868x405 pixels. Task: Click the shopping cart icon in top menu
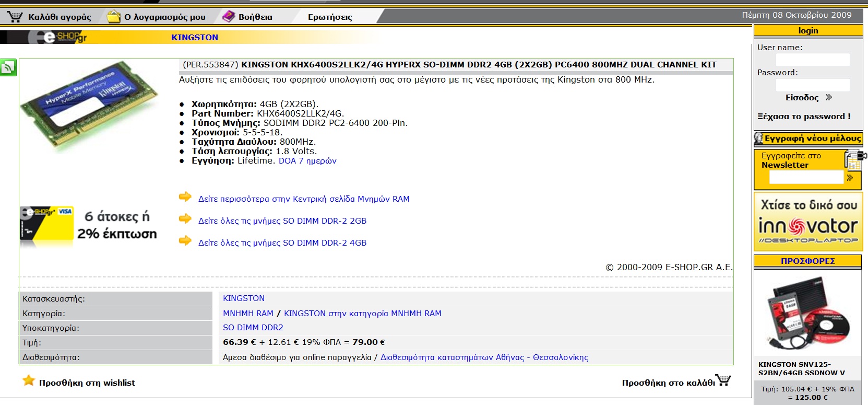tap(15, 17)
